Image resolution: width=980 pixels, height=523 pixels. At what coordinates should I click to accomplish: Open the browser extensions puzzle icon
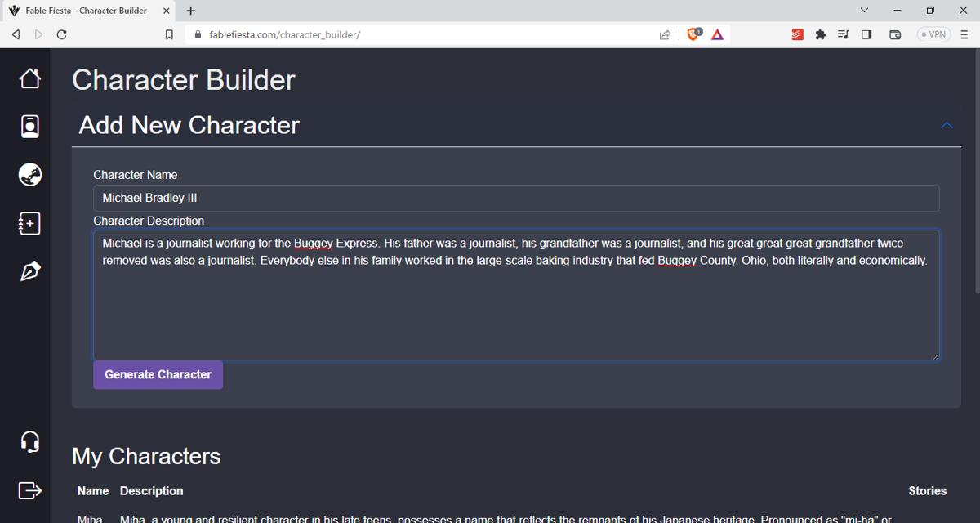pos(820,34)
